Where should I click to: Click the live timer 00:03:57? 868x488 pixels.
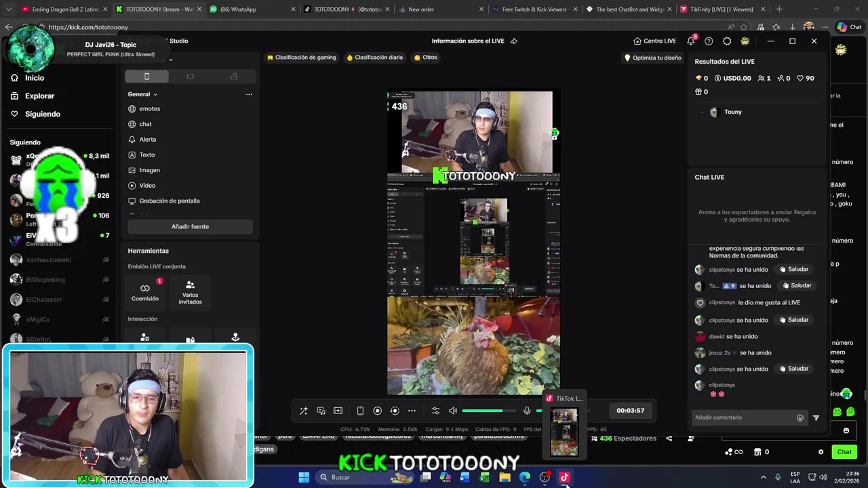[x=630, y=411]
